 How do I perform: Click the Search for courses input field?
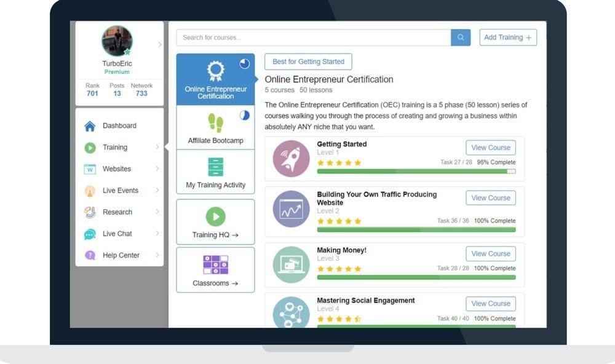click(x=314, y=38)
